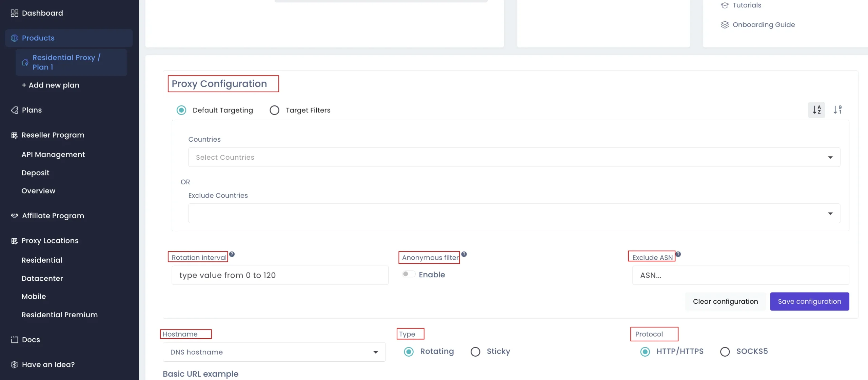Choose Rotating proxy type
868x380 pixels.
click(409, 352)
